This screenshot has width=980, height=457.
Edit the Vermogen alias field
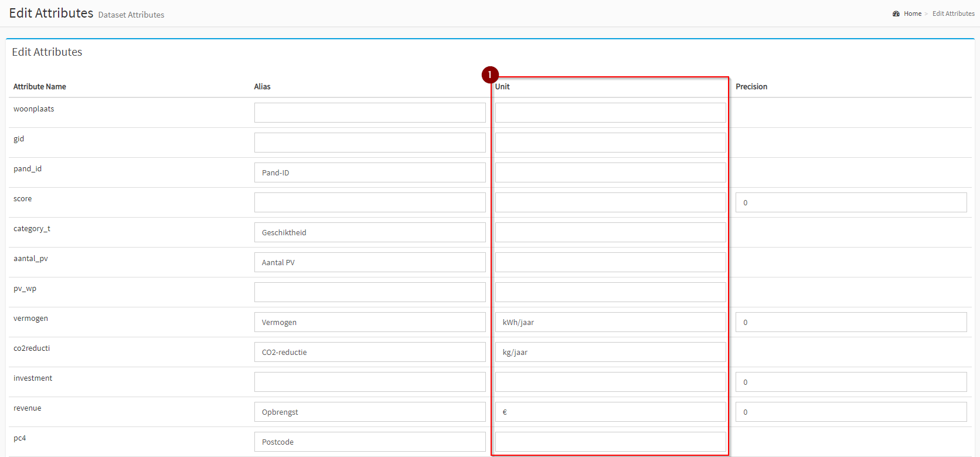tap(370, 322)
